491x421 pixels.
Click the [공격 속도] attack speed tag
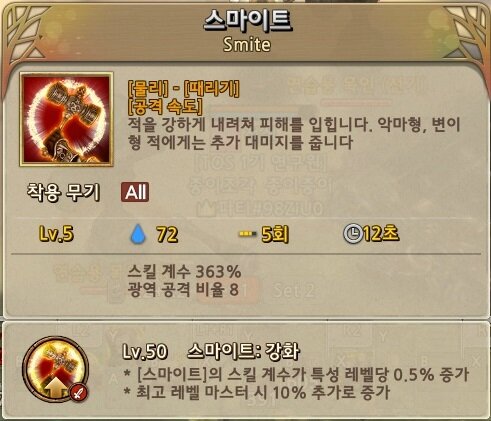point(165,107)
